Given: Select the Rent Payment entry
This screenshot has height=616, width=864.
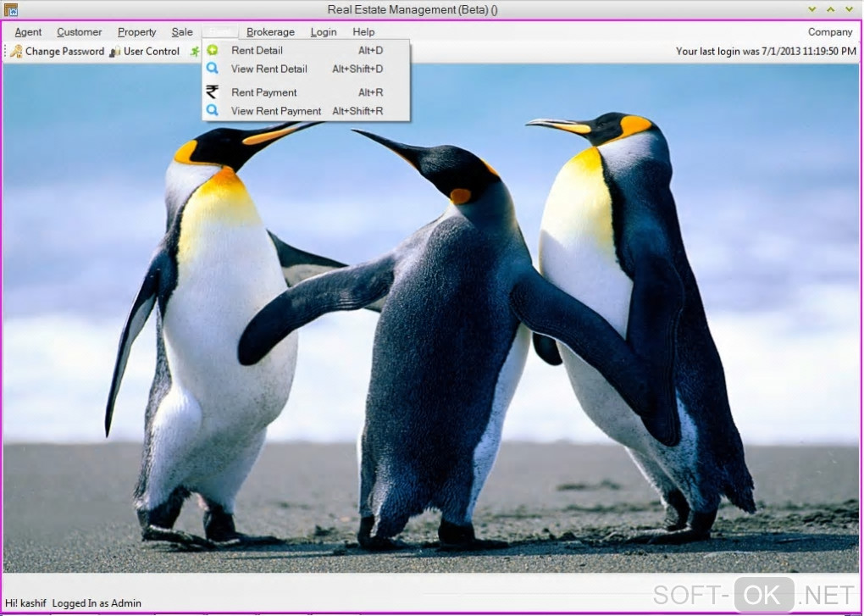Looking at the screenshot, I should pyautogui.click(x=306, y=92).
